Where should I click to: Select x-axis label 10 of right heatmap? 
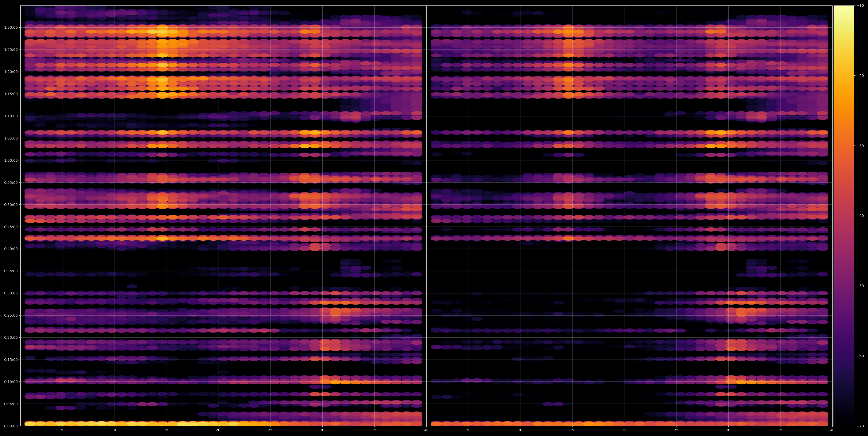pyautogui.click(x=520, y=430)
